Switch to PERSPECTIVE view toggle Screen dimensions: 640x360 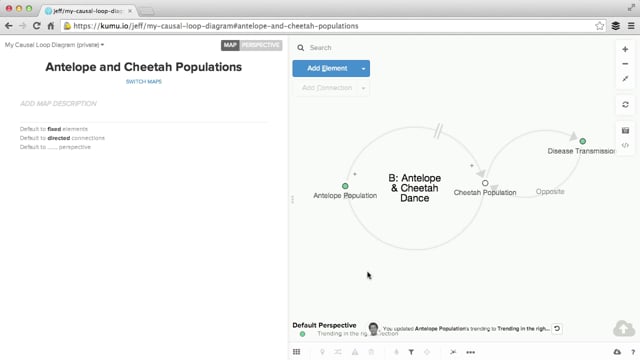(261, 45)
